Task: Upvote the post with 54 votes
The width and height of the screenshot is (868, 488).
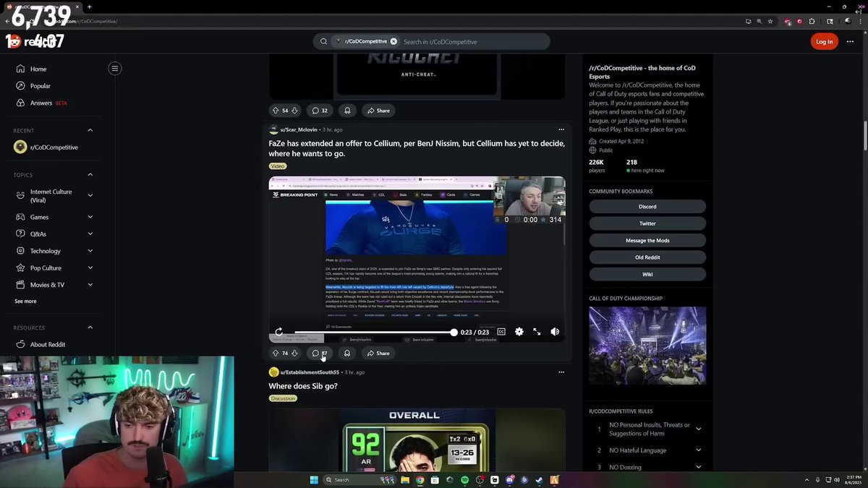Action: pos(276,111)
